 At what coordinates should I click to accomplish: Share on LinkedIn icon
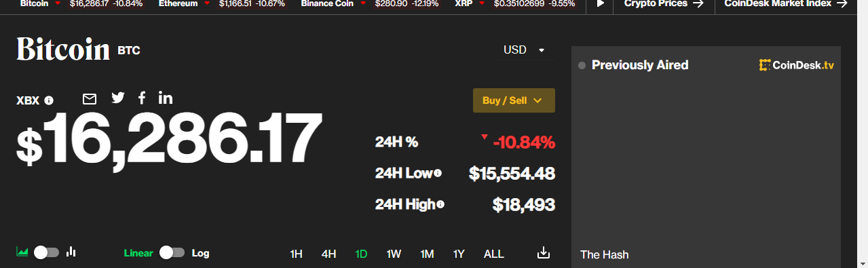point(166,98)
